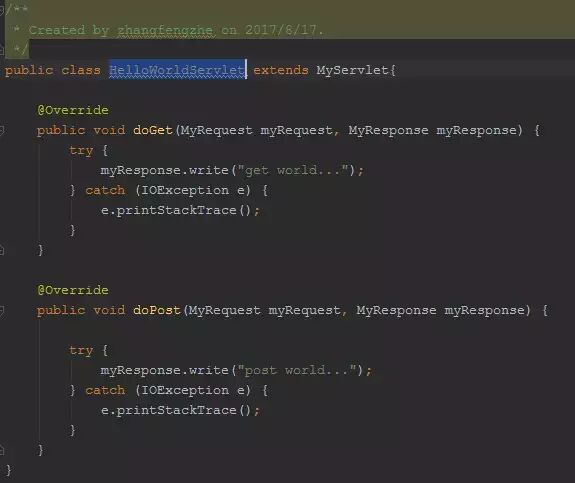Click fold end marker closing doPost method
Viewport: 575px width, 483px height.
tap(1, 450)
